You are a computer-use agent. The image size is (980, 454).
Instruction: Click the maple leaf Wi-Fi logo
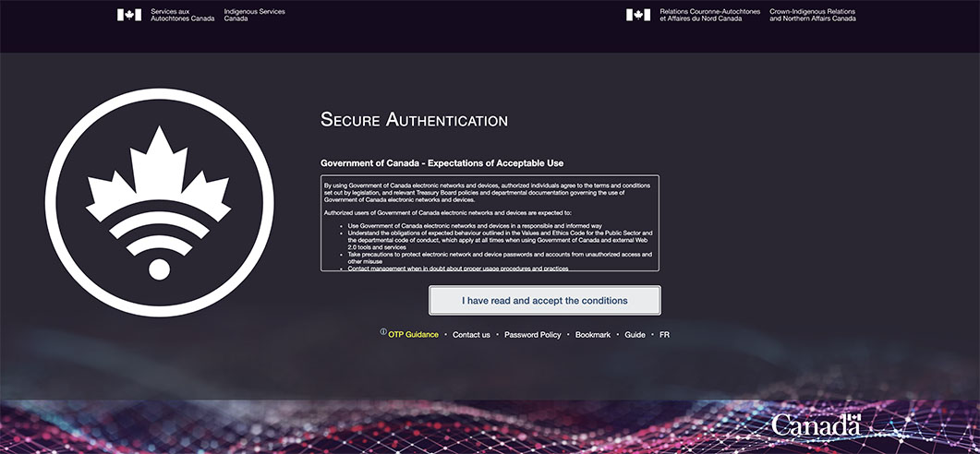160,203
